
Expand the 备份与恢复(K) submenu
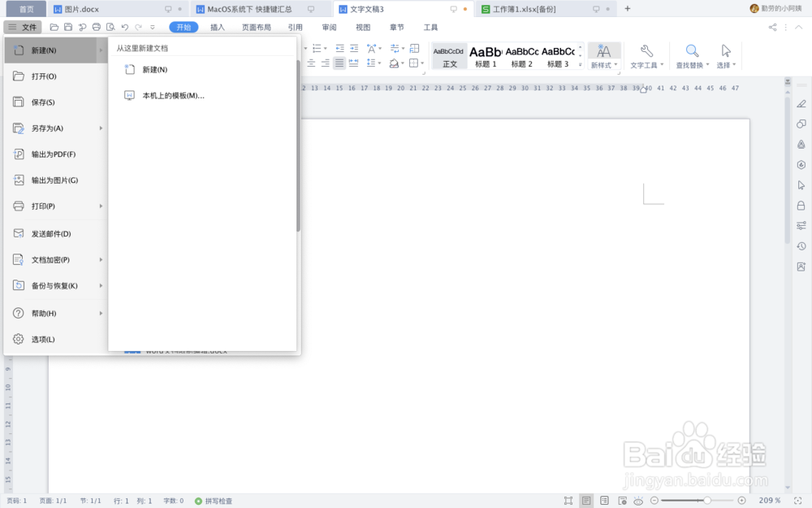pyautogui.click(x=55, y=285)
